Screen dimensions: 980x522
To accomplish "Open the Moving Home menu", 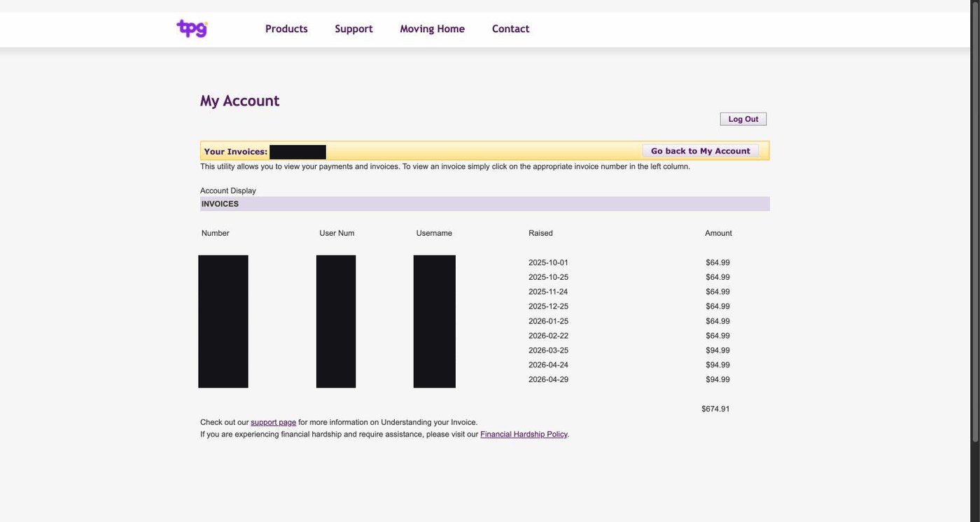I will tap(432, 29).
